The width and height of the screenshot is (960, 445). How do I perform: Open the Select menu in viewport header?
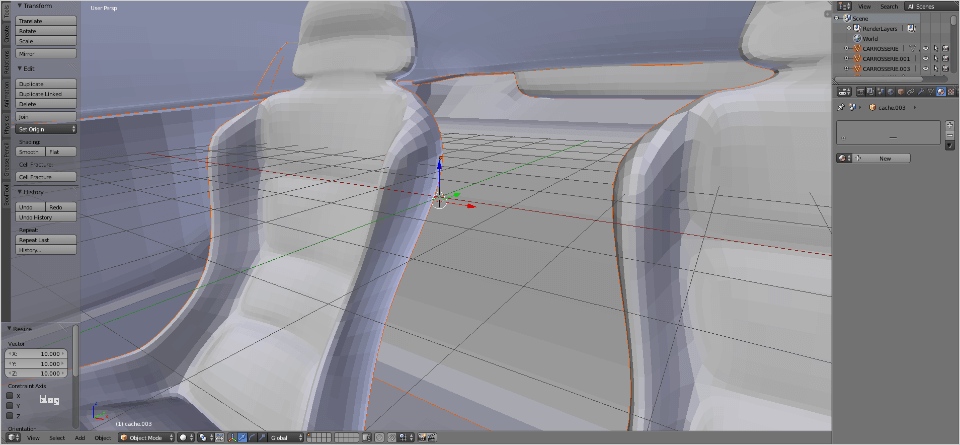point(57,438)
